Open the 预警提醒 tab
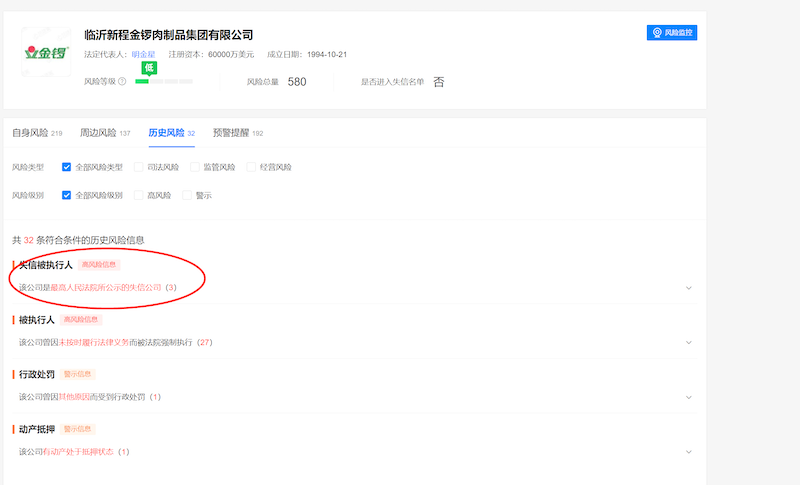Screen dimensions: 800x485 click(x=238, y=133)
